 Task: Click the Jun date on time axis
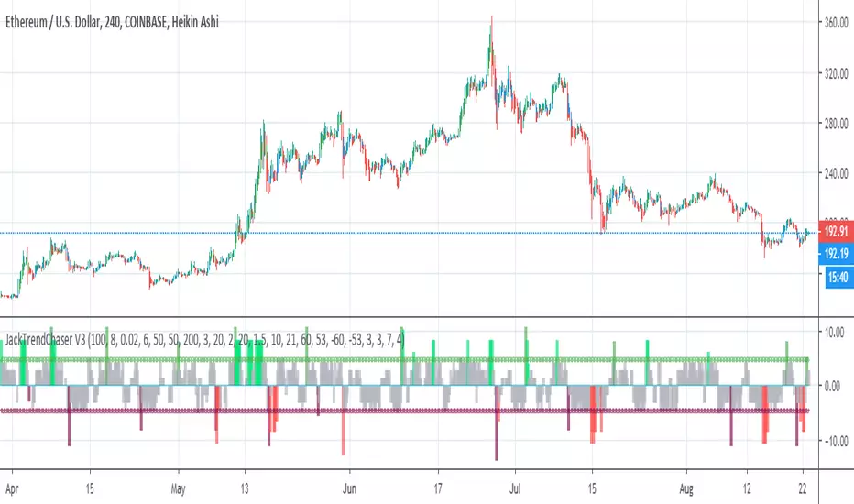[350, 488]
